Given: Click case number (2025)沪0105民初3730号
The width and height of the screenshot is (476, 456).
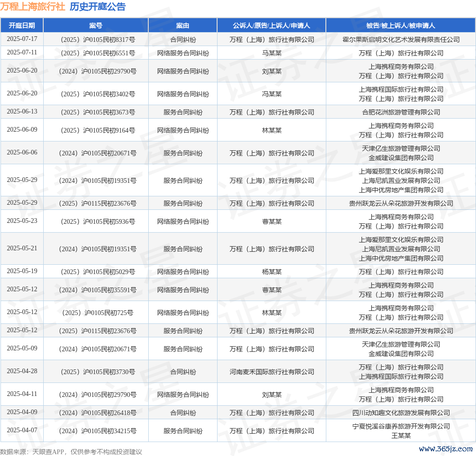Looking at the screenshot, I should (x=98, y=372).
